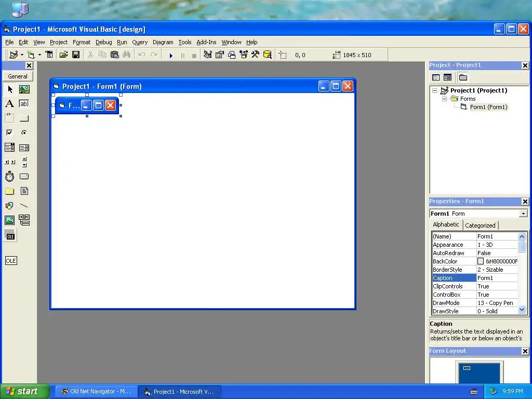Image resolution: width=532 pixels, height=399 pixels.
Task: Switch to the Categorized properties tab
Action: click(480, 225)
